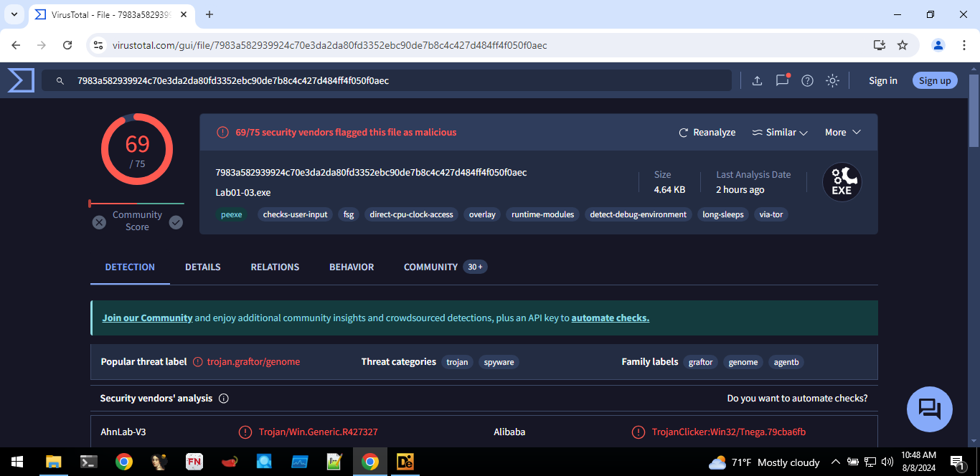The height and width of the screenshot is (476, 980).
Task: Click the direct-cpu-clock-access tag
Action: click(411, 214)
